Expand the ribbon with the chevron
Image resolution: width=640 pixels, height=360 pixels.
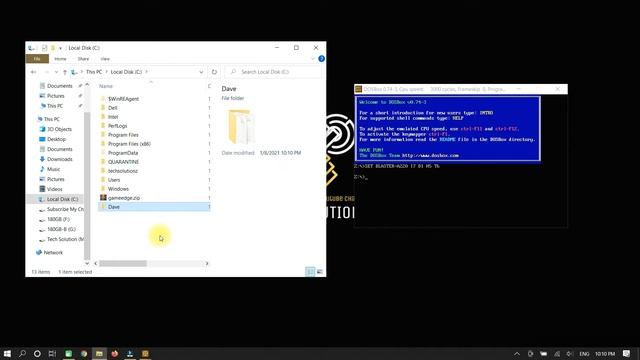(x=313, y=59)
